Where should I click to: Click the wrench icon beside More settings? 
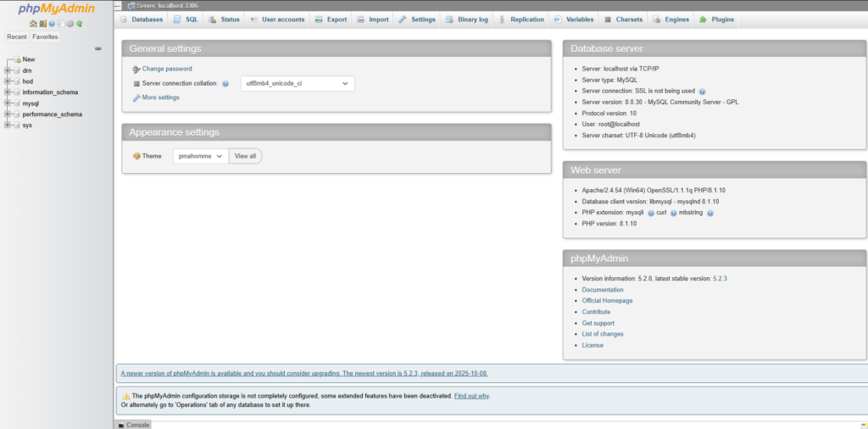pyautogui.click(x=136, y=98)
